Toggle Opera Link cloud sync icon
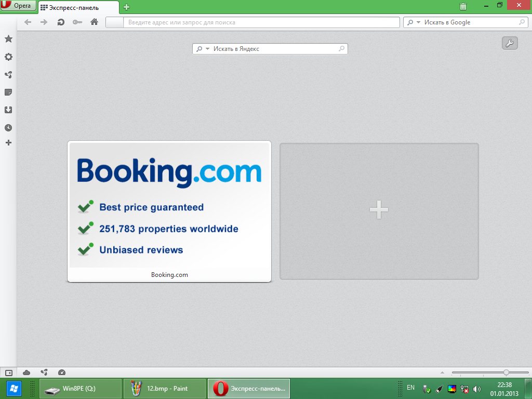 [26, 373]
